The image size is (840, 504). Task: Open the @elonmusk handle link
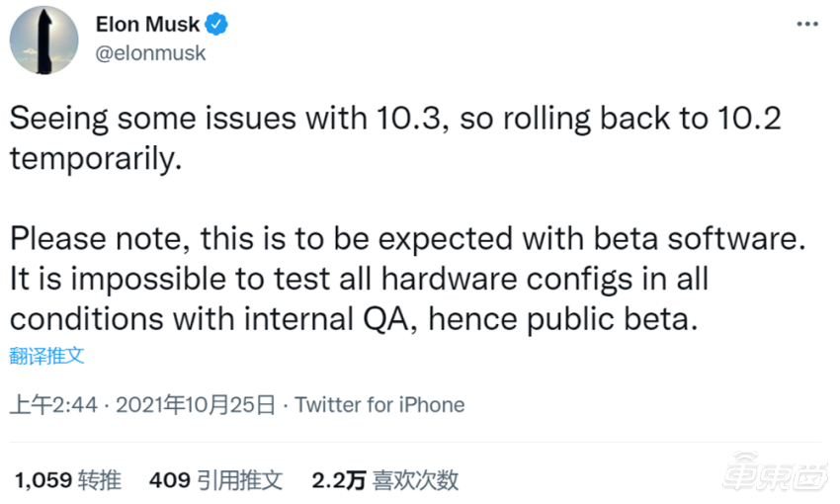coord(151,53)
